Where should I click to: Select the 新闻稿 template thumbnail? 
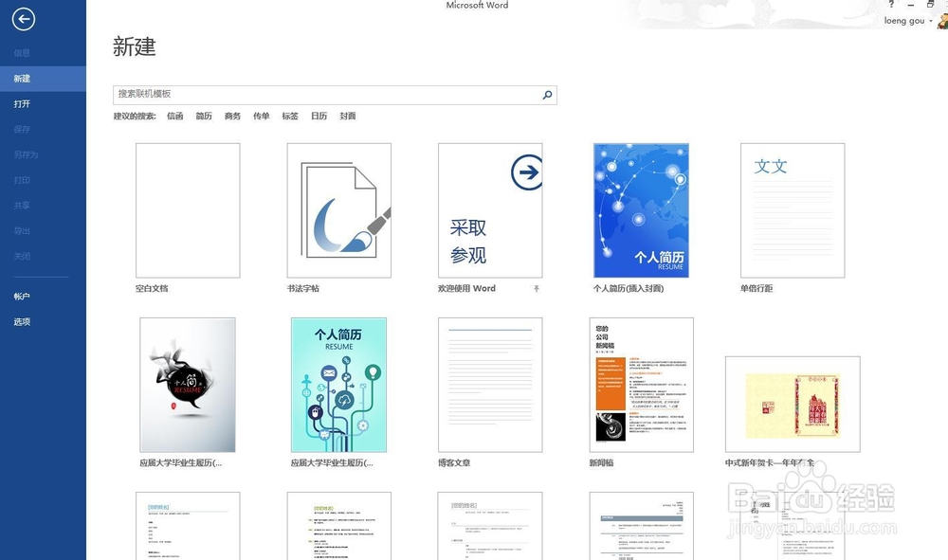point(642,385)
